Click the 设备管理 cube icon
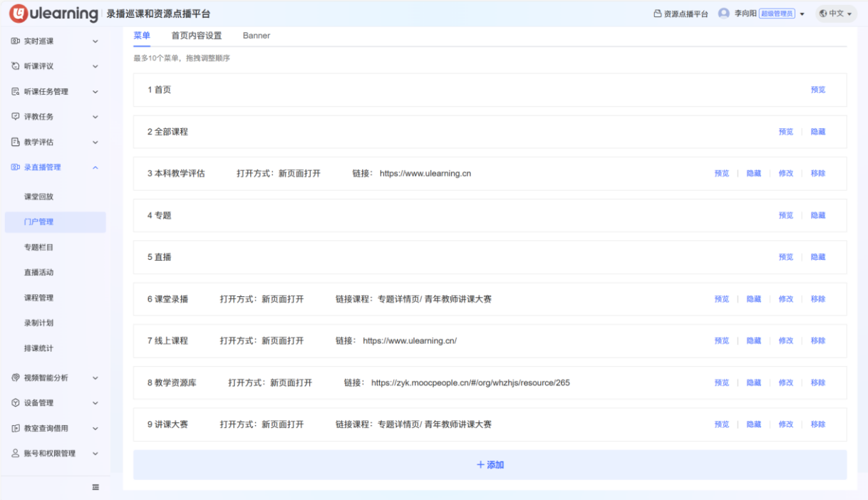 [16, 403]
